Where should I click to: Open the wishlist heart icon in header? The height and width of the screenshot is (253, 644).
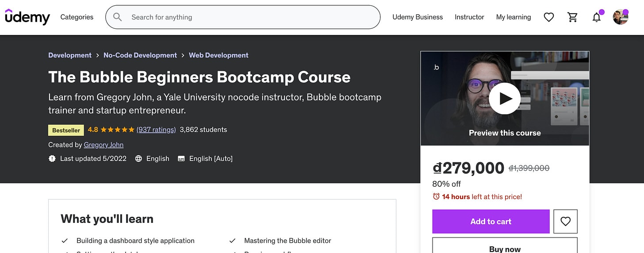549,17
